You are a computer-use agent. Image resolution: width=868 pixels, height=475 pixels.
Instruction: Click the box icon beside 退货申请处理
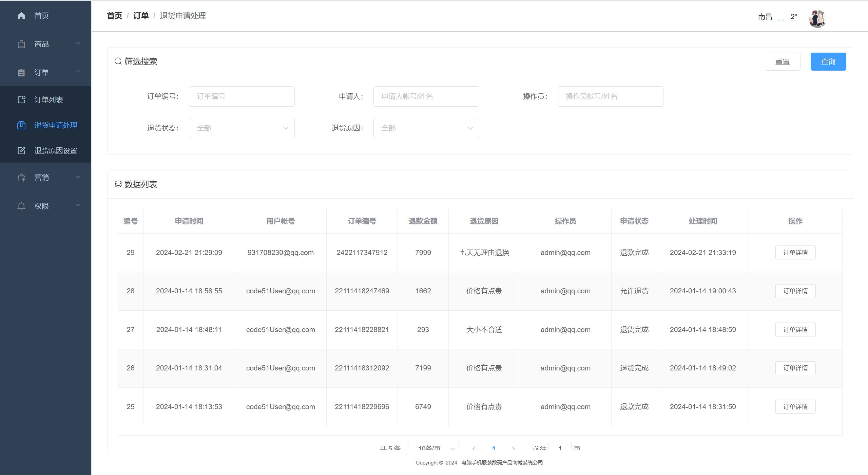pyautogui.click(x=21, y=125)
